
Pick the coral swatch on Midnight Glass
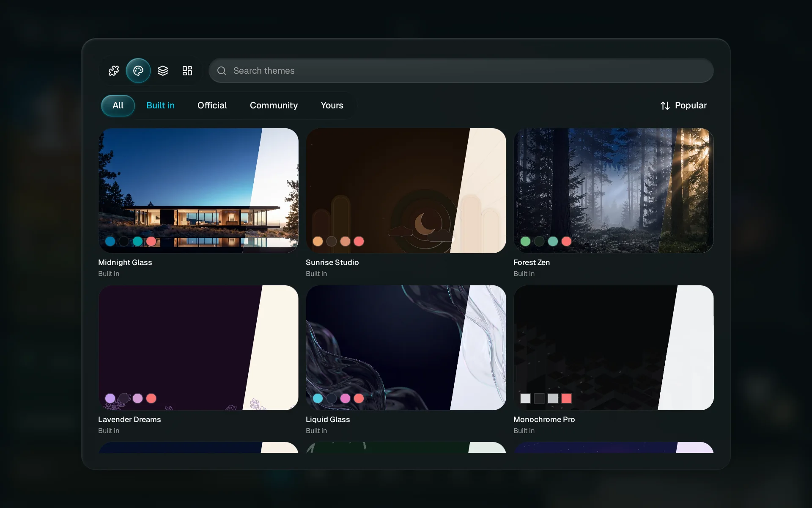pyautogui.click(x=151, y=241)
